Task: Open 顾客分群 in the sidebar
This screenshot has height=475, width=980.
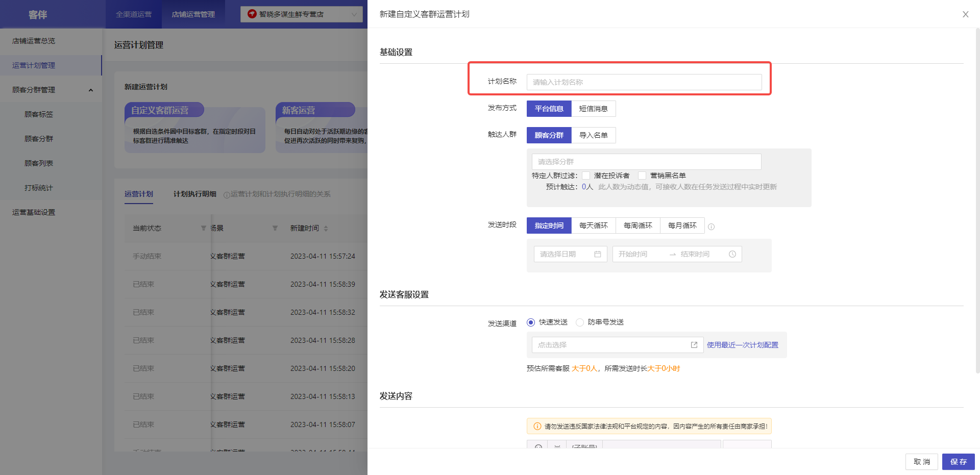Action: [x=51, y=139]
